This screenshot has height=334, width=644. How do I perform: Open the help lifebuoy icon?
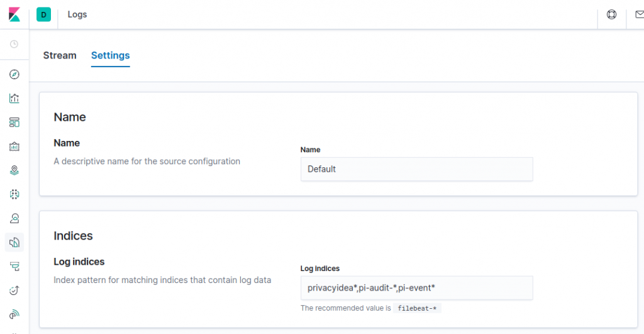coord(611,14)
